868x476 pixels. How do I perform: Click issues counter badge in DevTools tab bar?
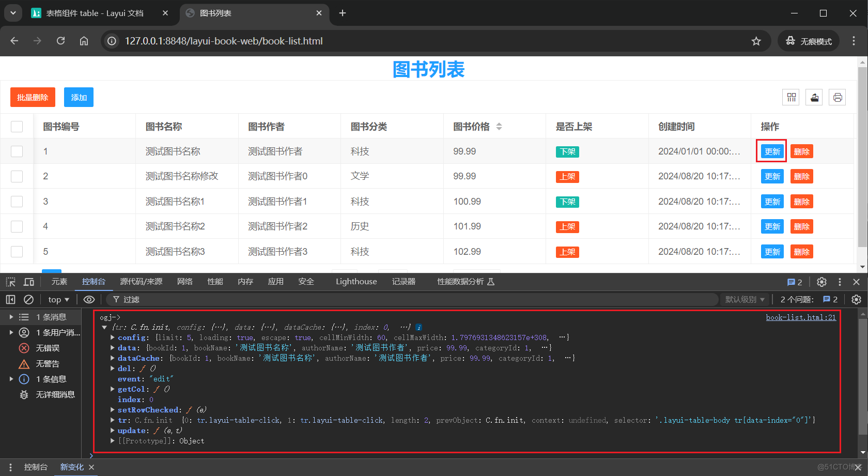click(x=795, y=282)
